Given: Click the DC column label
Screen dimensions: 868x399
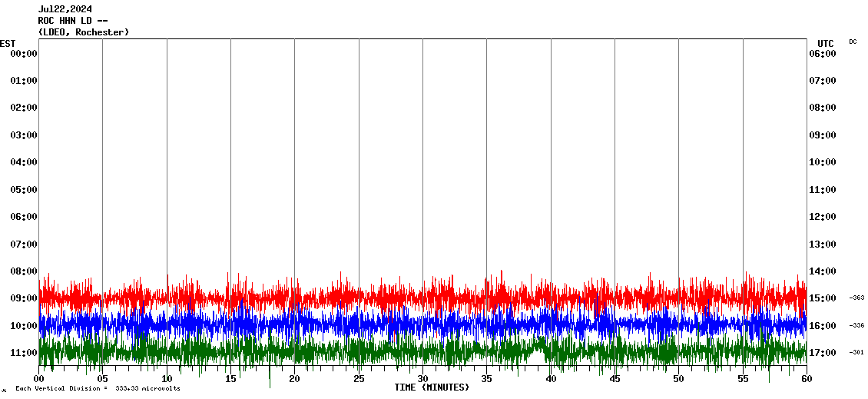Looking at the screenshot, I should [853, 42].
